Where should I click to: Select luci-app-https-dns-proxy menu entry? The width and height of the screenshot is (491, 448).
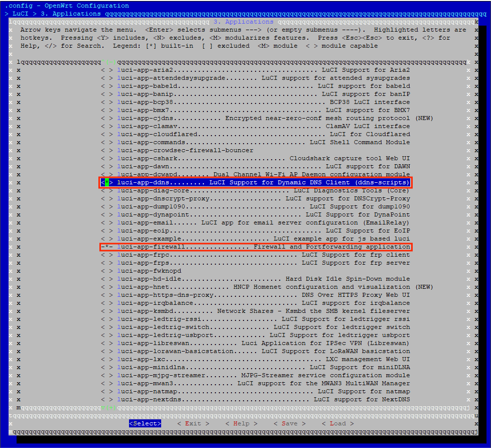coord(263,295)
